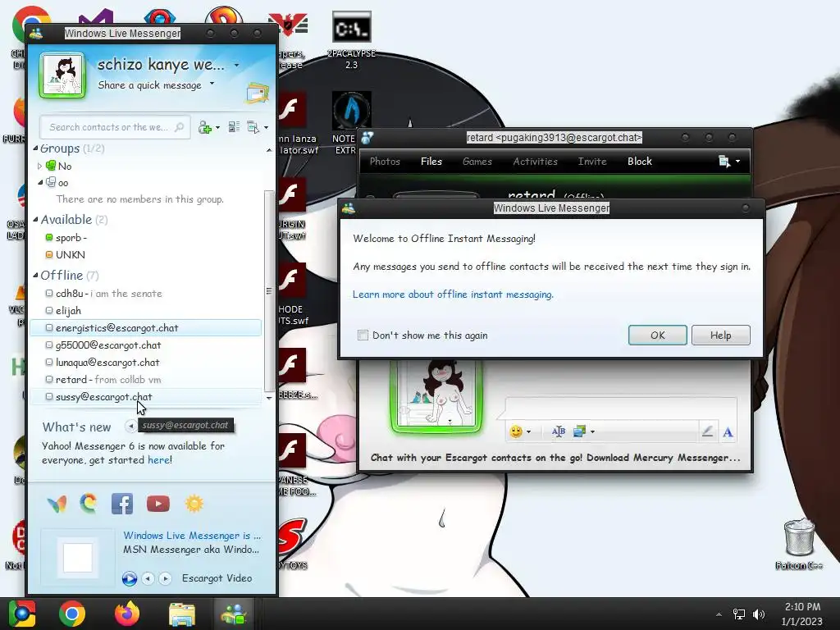Click the background picker icon in chat

[579, 431]
